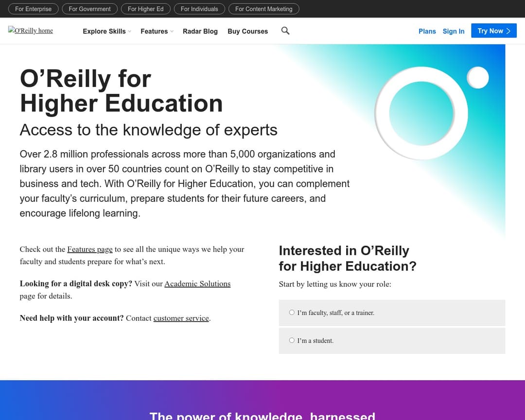This screenshot has height=420, width=525.
Task: Click "Access to the knowledge of experts" subheading
Action: coord(148,130)
